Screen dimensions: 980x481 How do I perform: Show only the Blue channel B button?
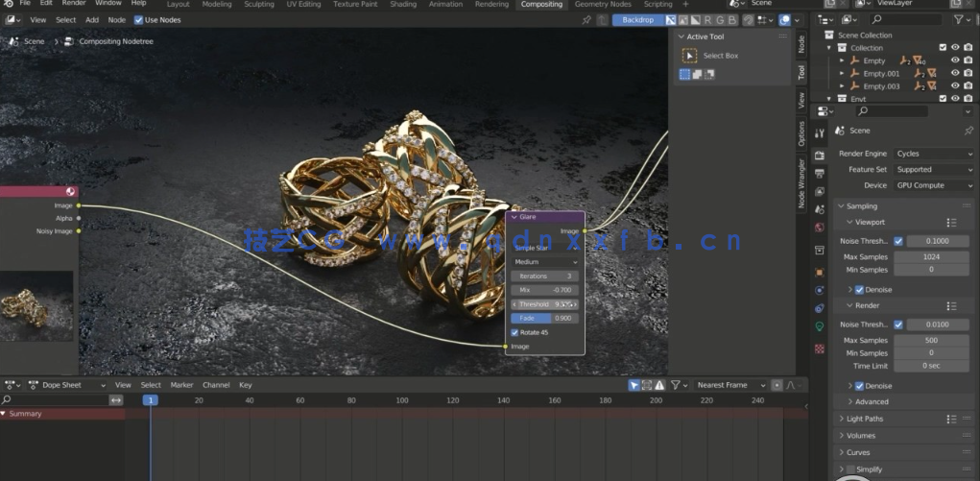tap(732, 20)
